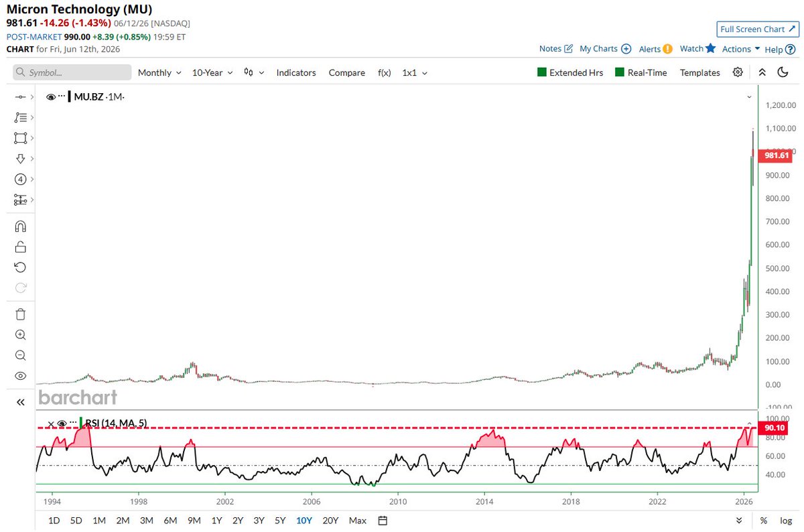
Task: Open the RSI indicator more options dots
Action: click(72, 423)
